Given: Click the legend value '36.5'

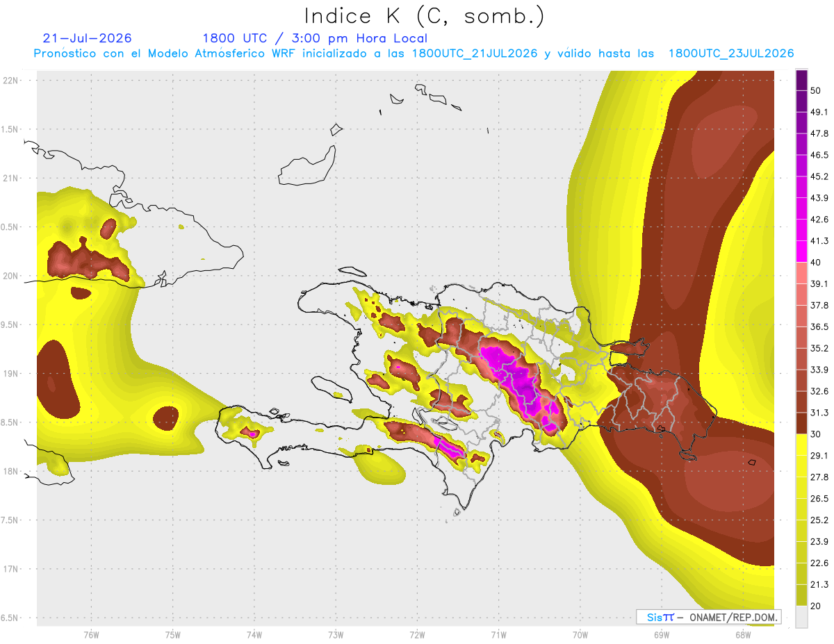Looking at the screenshot, I should point(819,327).
